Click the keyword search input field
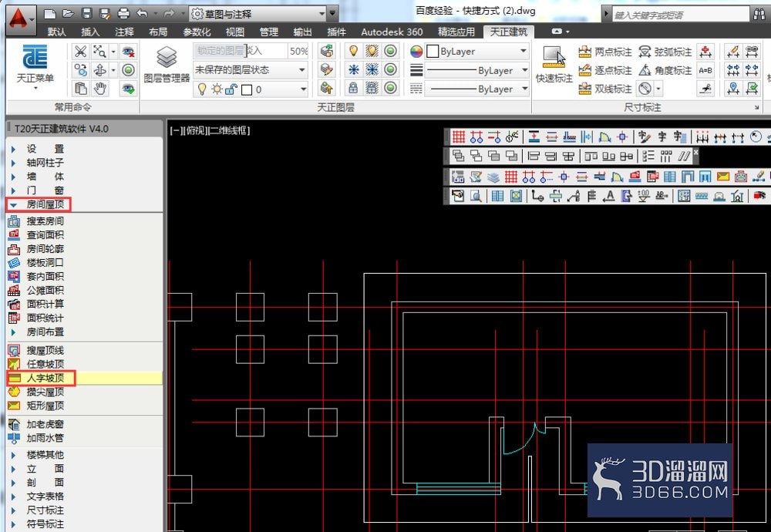 (x=680, y=15)
